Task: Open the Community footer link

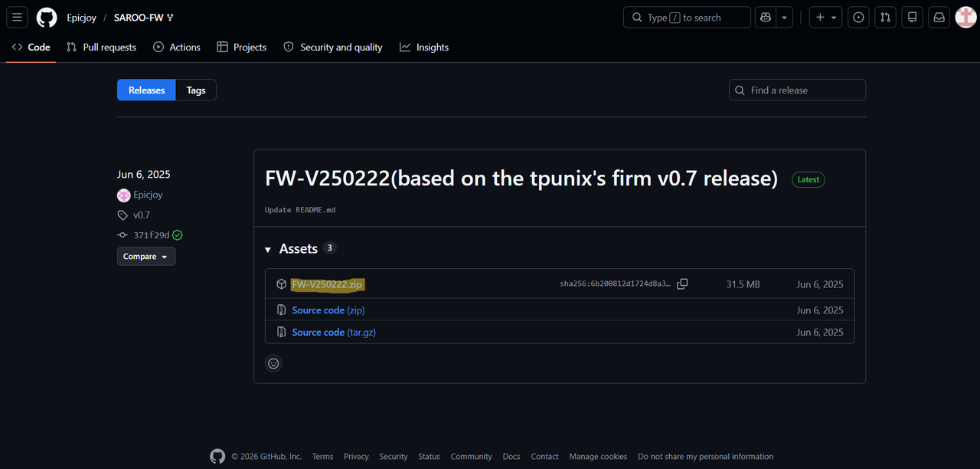Action: [471, 457]
